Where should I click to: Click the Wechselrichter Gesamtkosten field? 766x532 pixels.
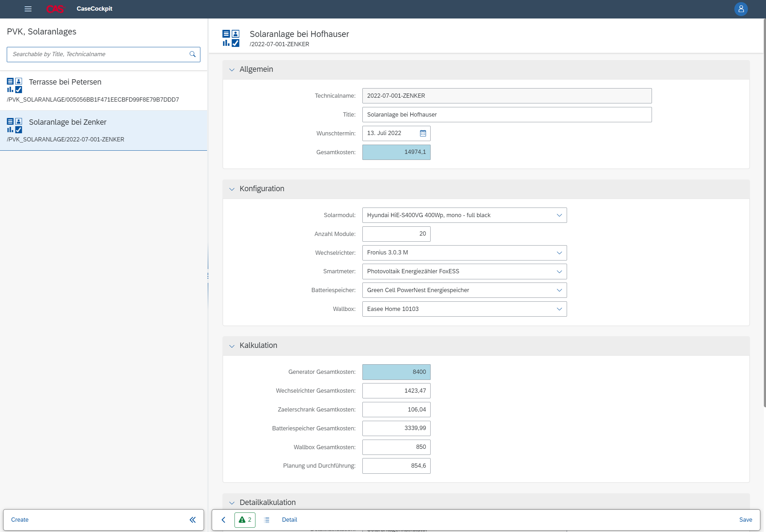[397, 391]
